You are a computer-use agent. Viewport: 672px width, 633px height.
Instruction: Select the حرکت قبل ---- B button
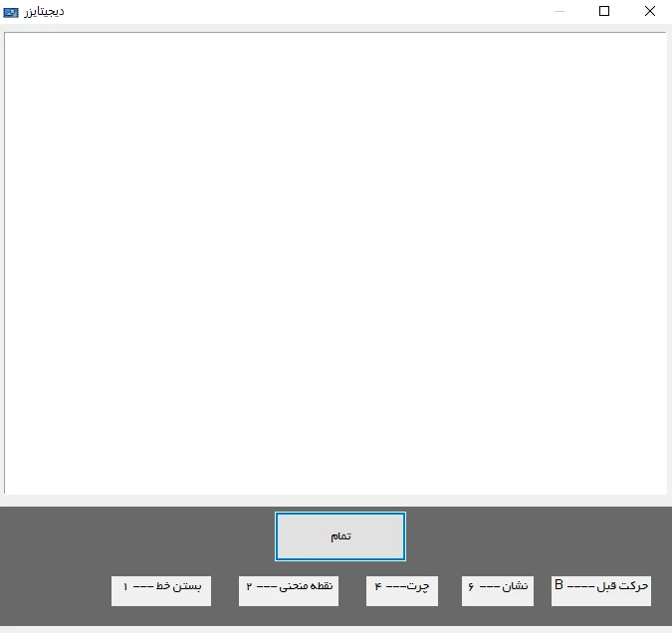point(601,590)
